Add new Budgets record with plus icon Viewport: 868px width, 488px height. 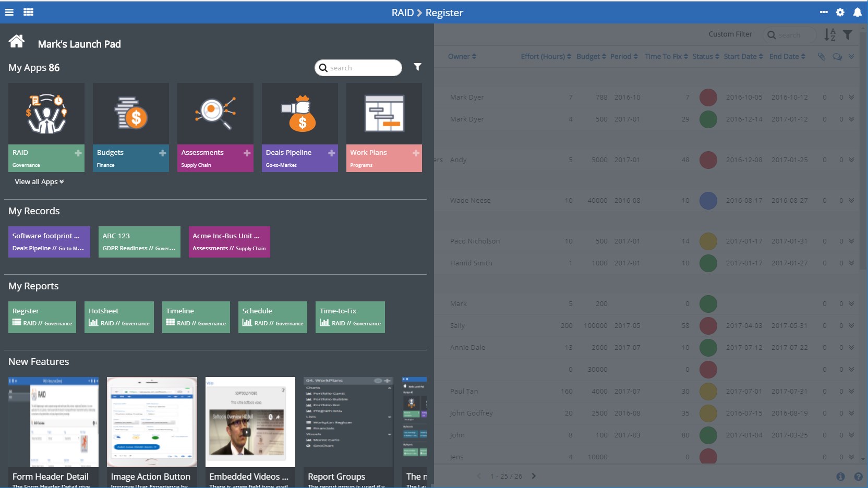click(163, 153)
